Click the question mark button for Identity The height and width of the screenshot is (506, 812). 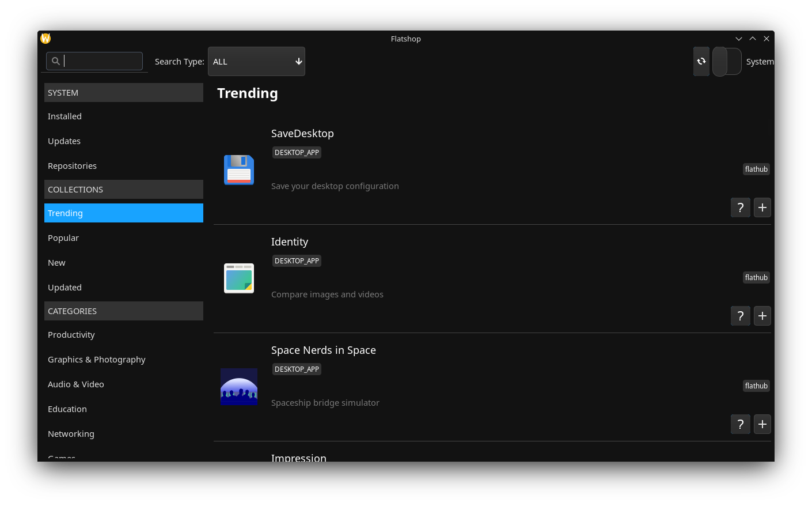(x=740, y=316)
